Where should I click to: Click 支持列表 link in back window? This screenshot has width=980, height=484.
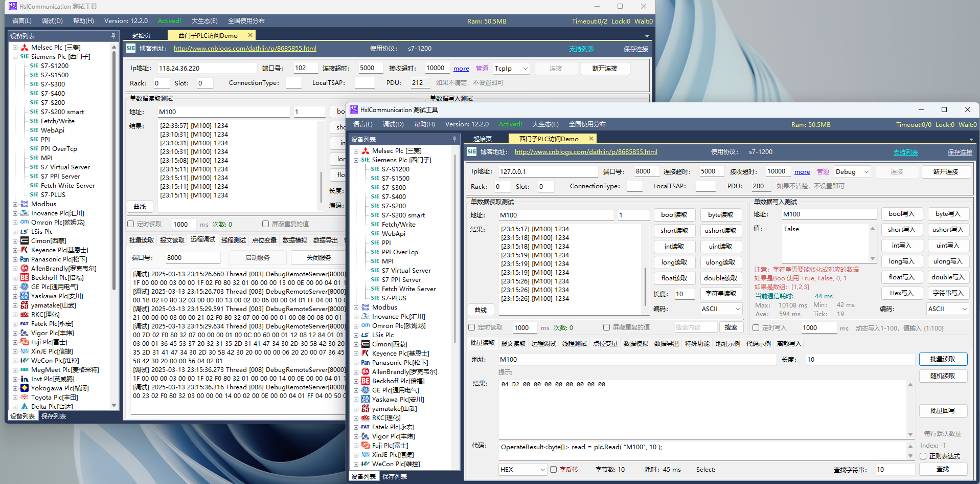582,49
